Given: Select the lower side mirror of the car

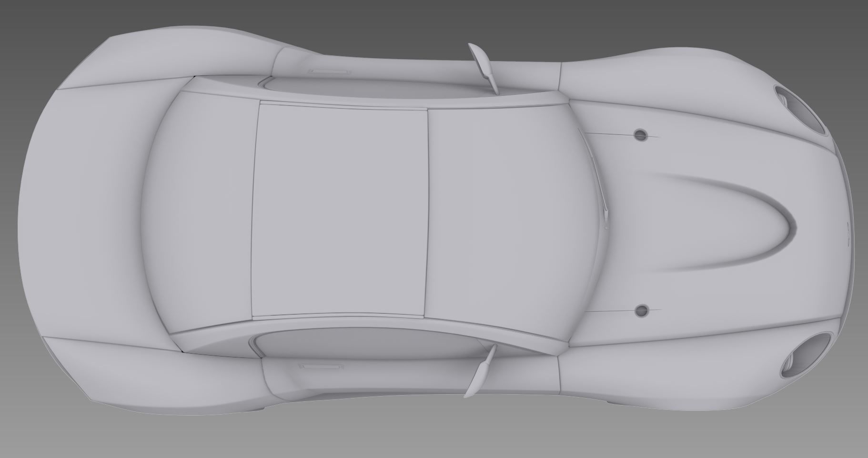Looking at the screenshot, I should (480, 371).
